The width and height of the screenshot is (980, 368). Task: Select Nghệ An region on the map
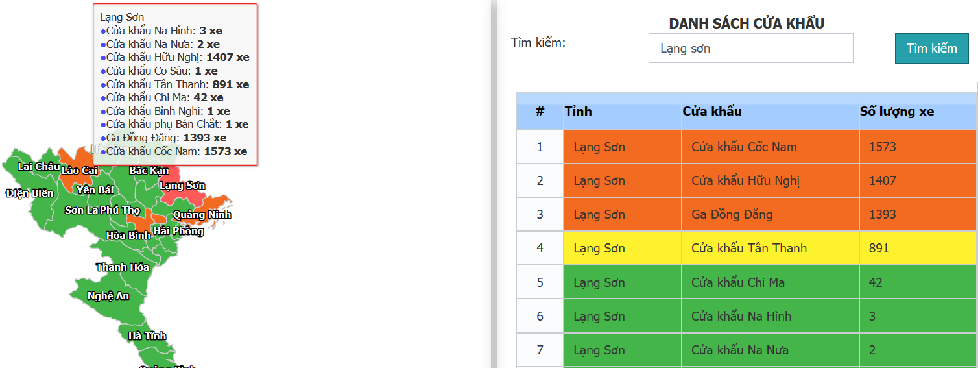coord(108,296)
